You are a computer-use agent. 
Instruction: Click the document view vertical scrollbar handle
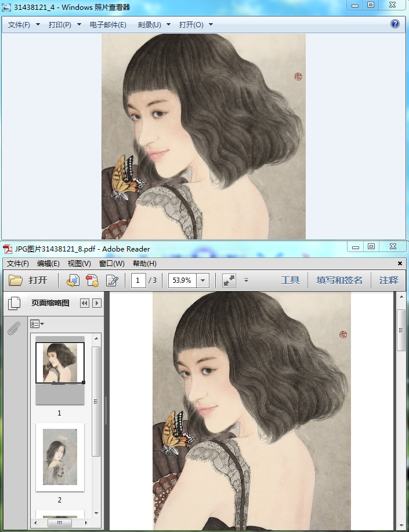coord(401,330)
